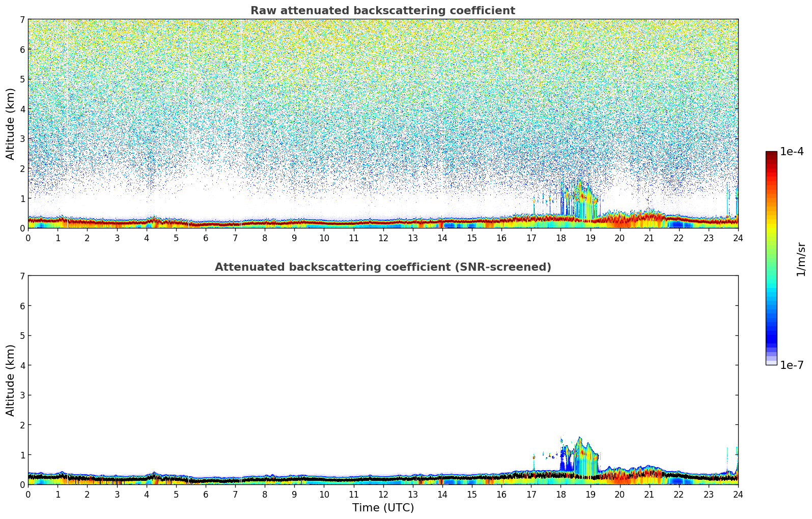Click the jet colorbar gradient strip

pos(771,258)
